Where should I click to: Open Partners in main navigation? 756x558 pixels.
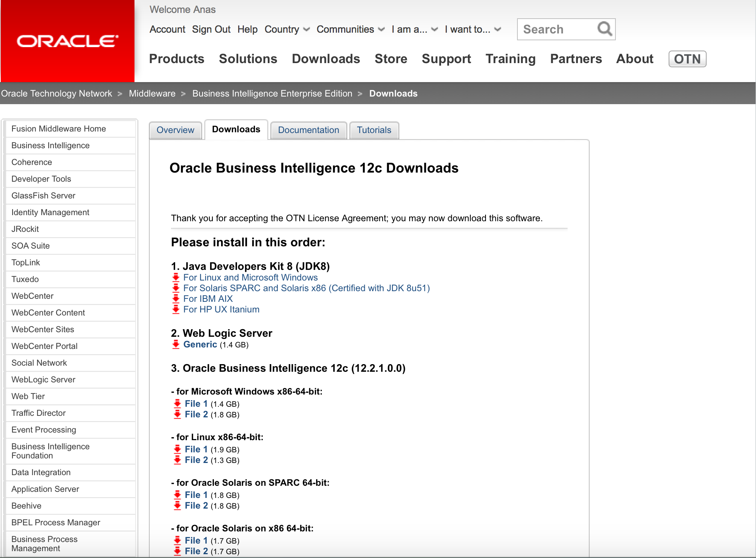(x=576, y=59)
